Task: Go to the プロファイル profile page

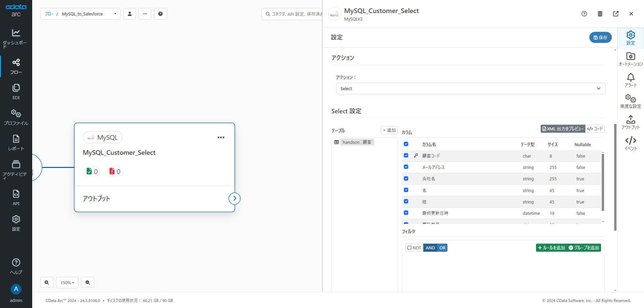Action: pyautogui.click(x=16, y=117)
